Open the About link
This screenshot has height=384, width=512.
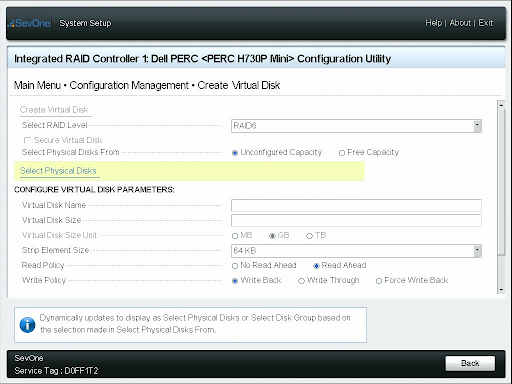[460, 23]
